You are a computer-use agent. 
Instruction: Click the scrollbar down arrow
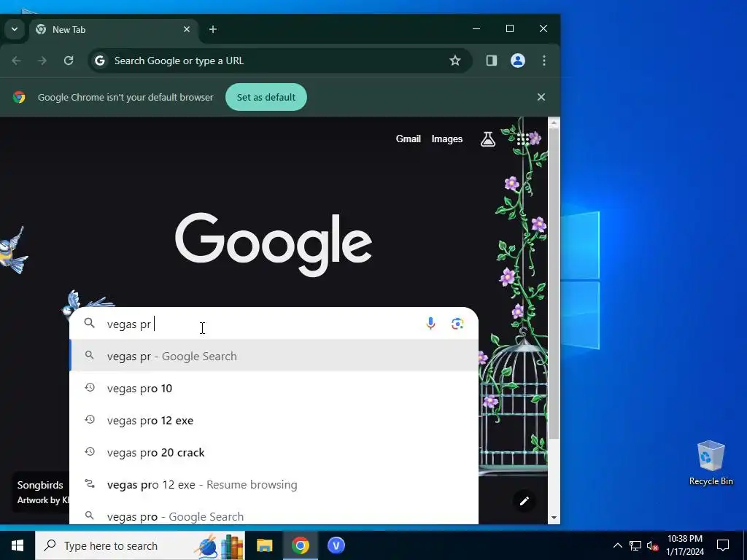554,518
